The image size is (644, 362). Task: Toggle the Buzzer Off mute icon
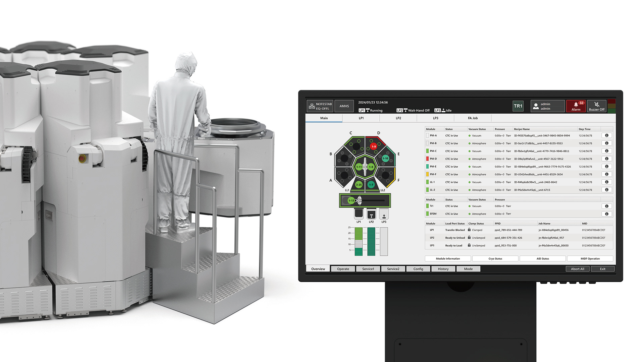point(597,104)
